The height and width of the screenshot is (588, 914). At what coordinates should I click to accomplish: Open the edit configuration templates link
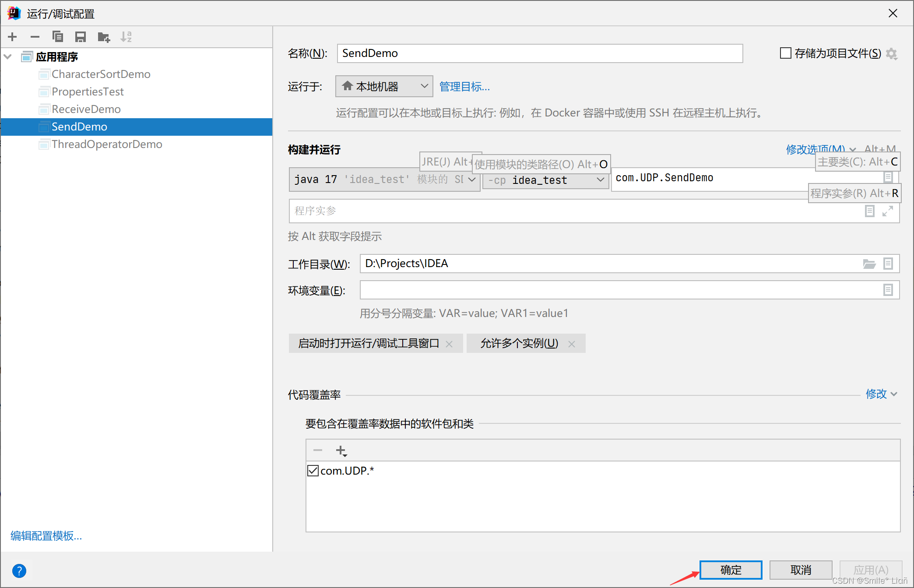coord(46,536)
